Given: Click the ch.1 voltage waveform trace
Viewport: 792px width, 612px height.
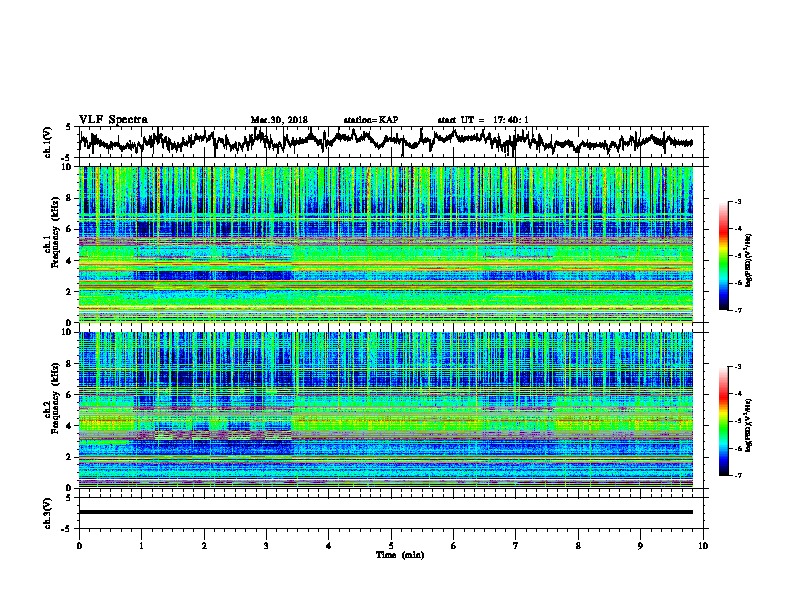Looking at the screenshot, I should 385,140.
